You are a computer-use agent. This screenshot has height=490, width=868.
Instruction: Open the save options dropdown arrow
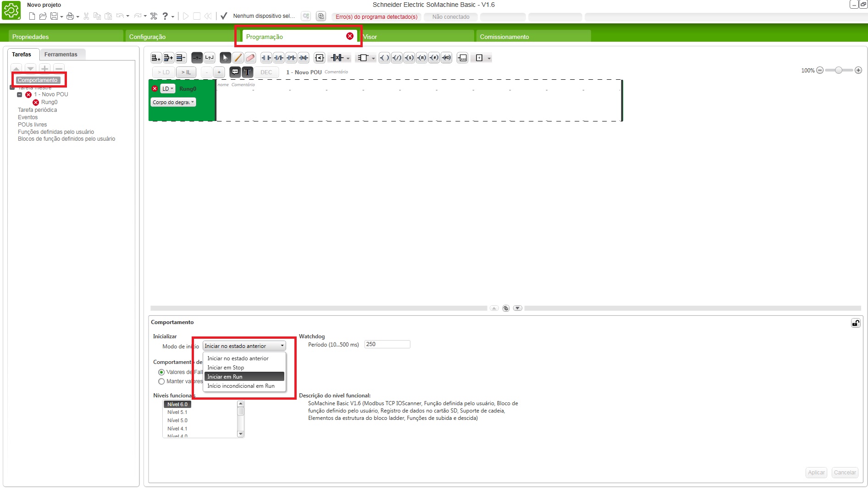pyautogui.click(x=61, y=17)
